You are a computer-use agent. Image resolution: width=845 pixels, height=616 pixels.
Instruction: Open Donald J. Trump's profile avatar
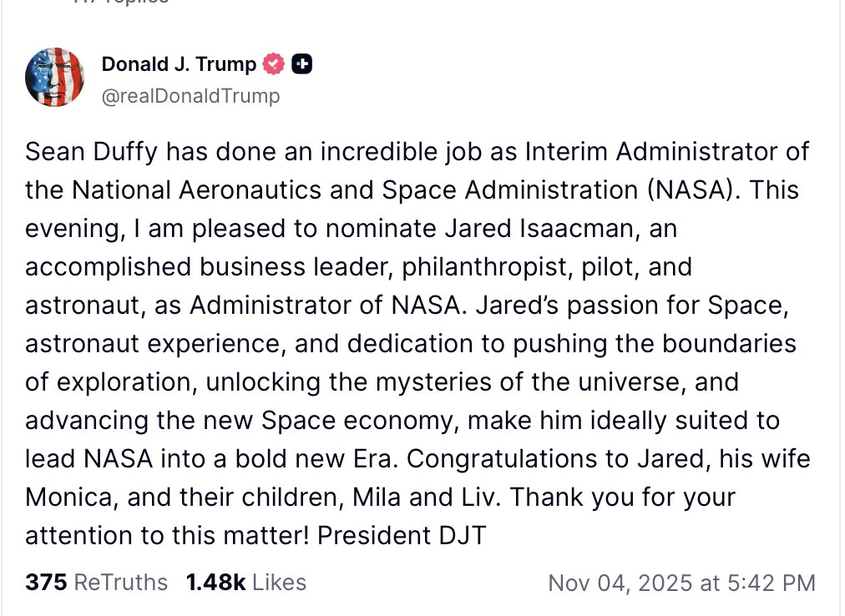(56, 77)
